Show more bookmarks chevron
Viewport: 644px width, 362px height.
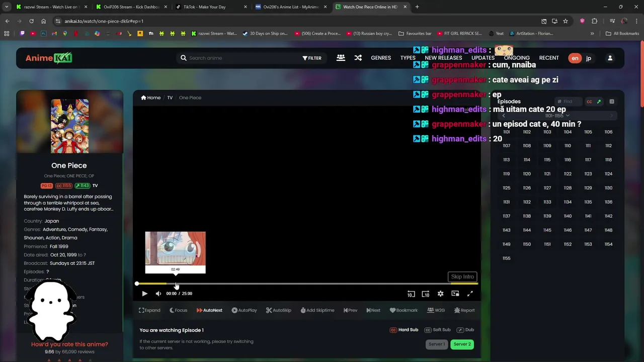[x=592, y=34]
